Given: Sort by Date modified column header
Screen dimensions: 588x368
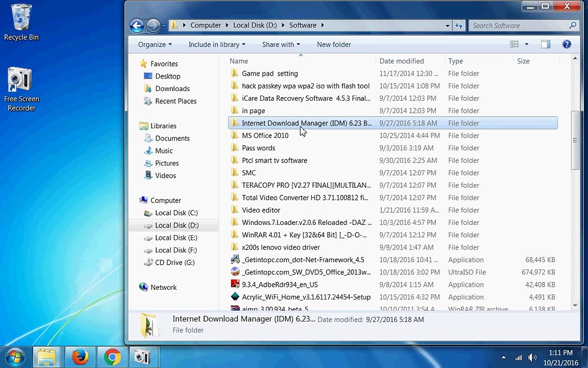Looking at the screenshot, I should (x=401, y=61).
